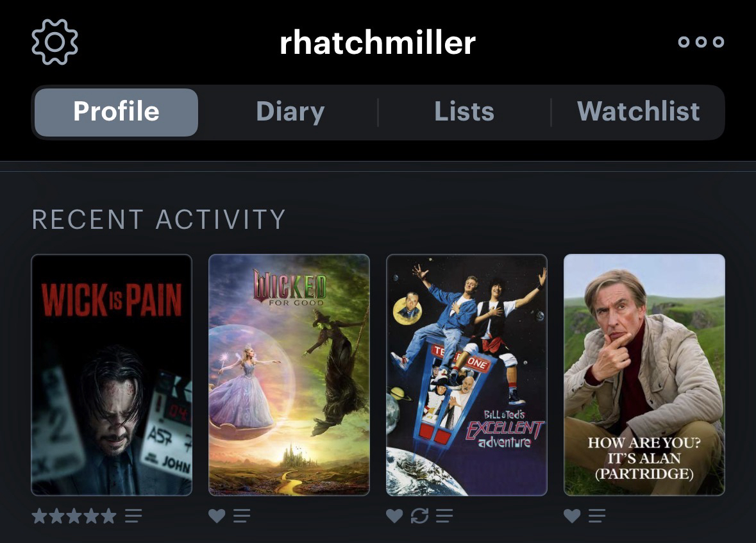Tap the review lines icon under Alan Partridge

point(597,515)
